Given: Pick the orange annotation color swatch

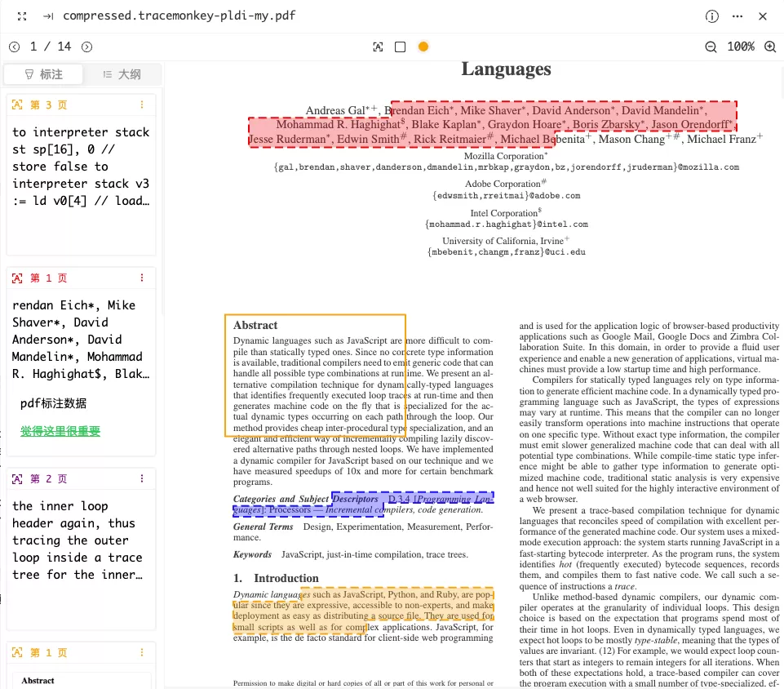Looking at the screenshot, I should (423, 47).
